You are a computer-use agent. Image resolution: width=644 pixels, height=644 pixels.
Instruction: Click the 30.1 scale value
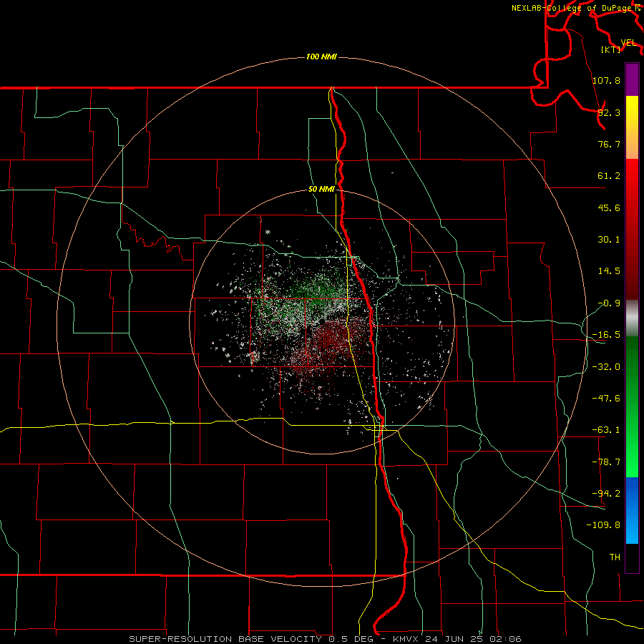[x=609, y=240]
